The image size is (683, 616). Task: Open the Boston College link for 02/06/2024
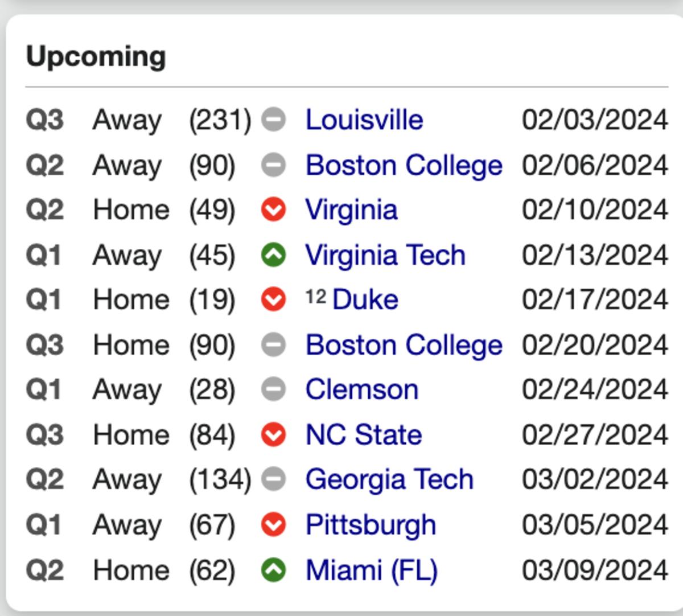(404, 166)
